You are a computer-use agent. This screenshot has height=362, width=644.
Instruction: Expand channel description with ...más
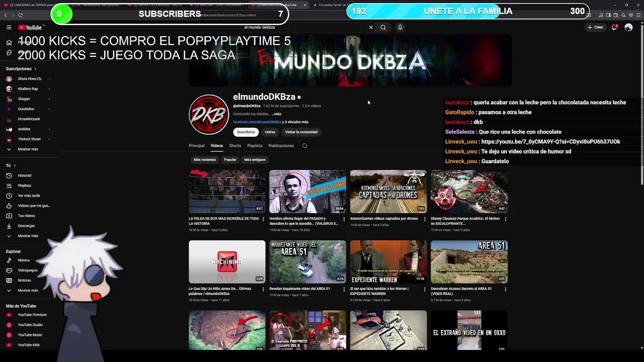(276, 114)
